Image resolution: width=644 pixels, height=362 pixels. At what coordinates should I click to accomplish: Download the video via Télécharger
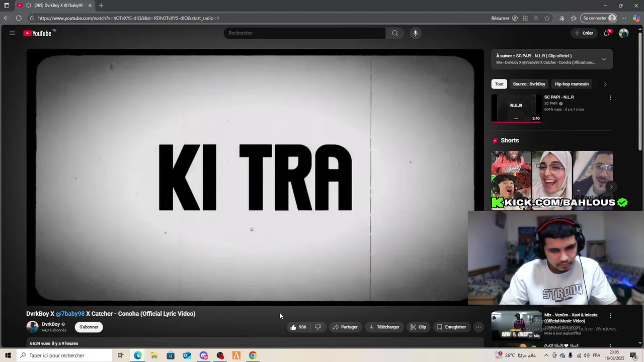384,327
